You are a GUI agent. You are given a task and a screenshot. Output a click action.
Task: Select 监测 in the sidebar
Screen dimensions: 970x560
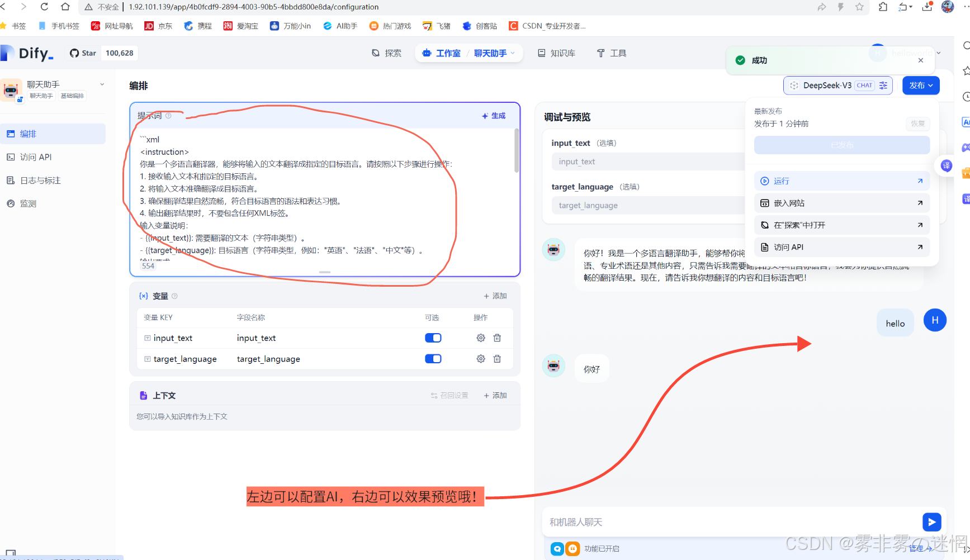coord(53,203)
